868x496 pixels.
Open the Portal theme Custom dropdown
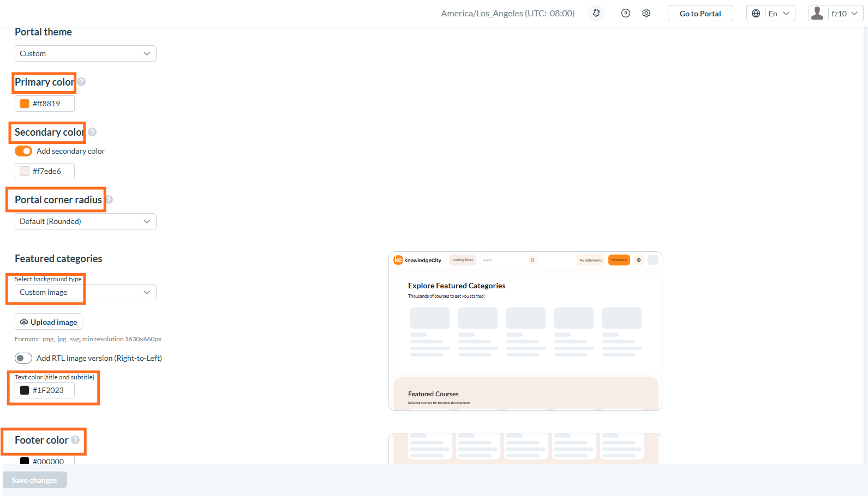click(86, 53)
